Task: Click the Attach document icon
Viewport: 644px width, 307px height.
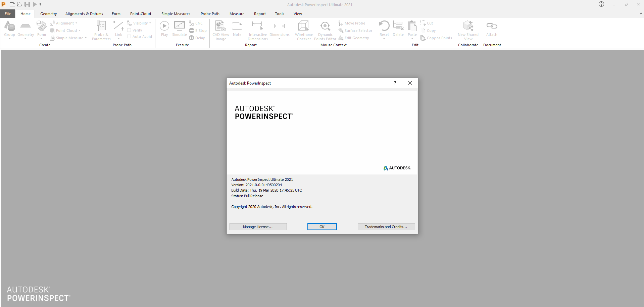Action: tap(492, 26)
